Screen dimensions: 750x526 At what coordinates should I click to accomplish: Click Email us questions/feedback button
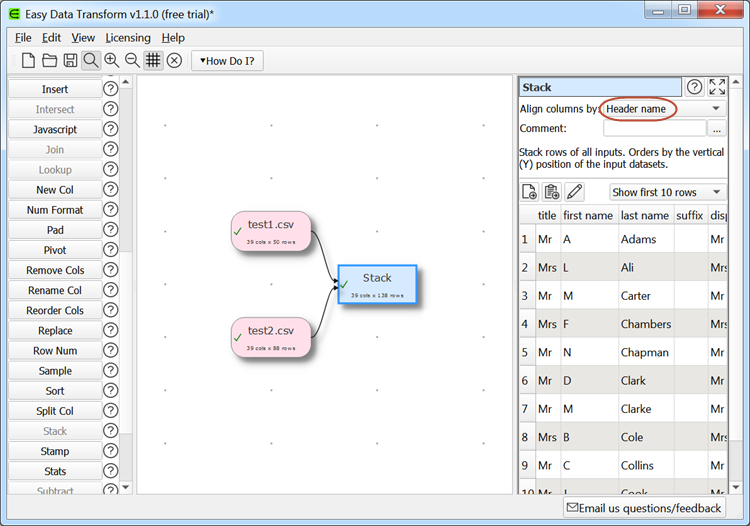644,508
